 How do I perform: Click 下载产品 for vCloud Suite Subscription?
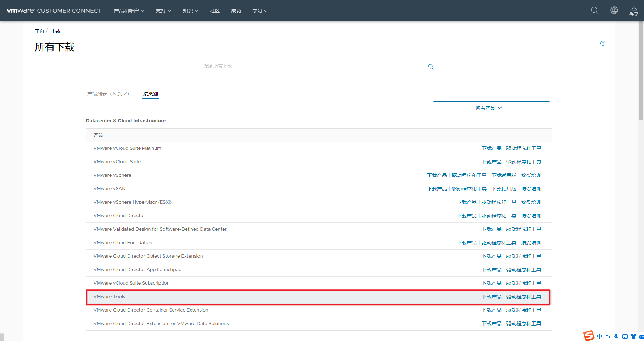tap(492, 283)
